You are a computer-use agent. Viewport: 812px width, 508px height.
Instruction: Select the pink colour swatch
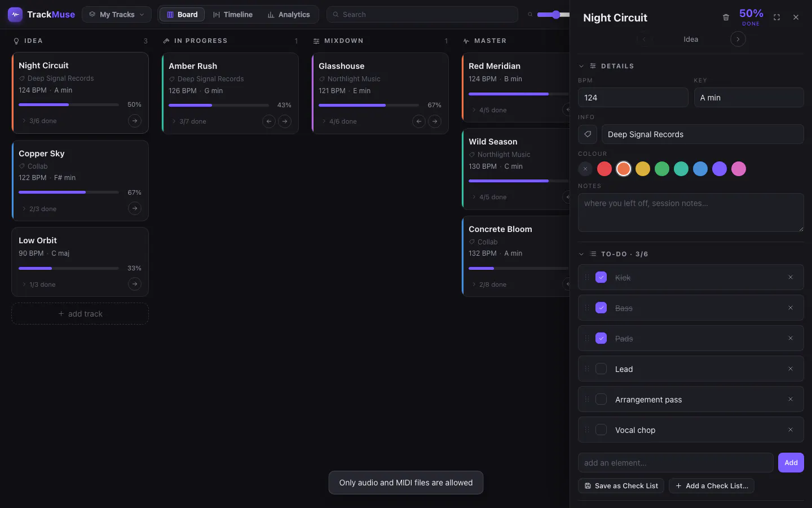point(739,169)
